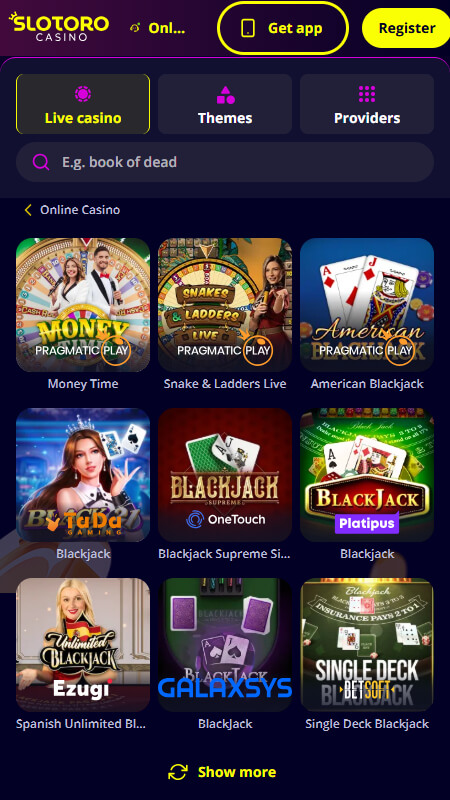Viewport: 450px width, 800px height.
Task: Click the icon beside truncated Onl... label
Action: pos(135,28)
